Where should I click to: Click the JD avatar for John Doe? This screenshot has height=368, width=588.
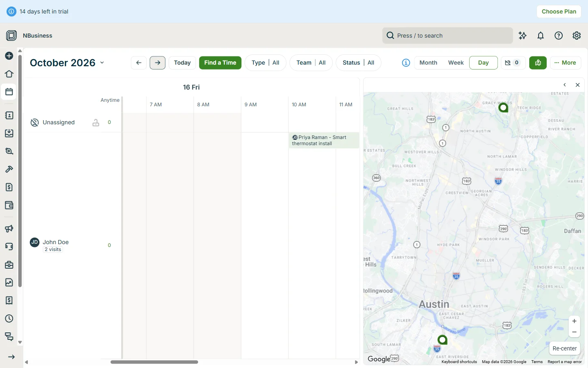click(x=35, y=242)
